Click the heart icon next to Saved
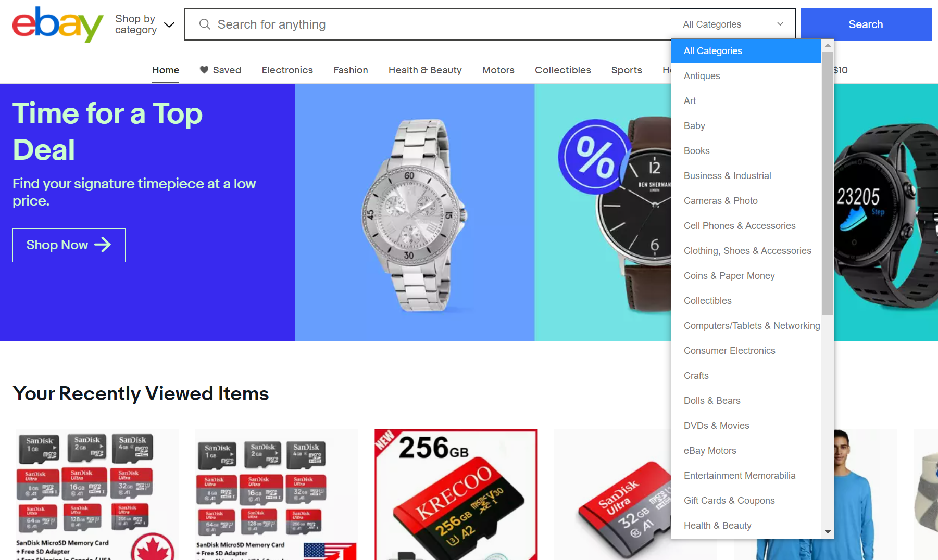The image size is (938, 560). (204, 70)
